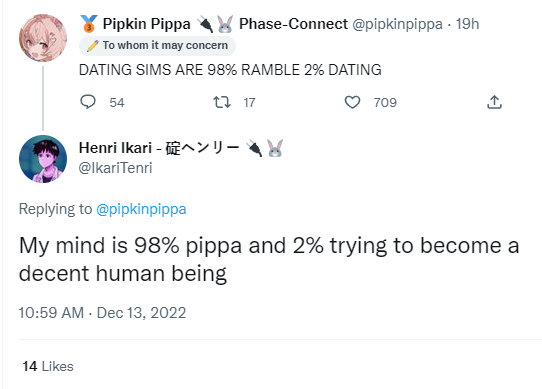Click the 19h timestamp on the original tweet
This screenshot has width=542, height=389.
point(467,24)
